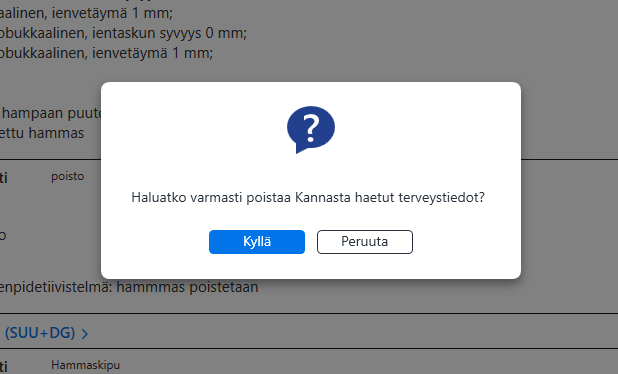The height and width of the screenshot is (374, 618).
Task: Click the text 'Haluatko varmasti poistaa Kannasta haetut terveystiedot?'
Action: [x=308, y=197]
